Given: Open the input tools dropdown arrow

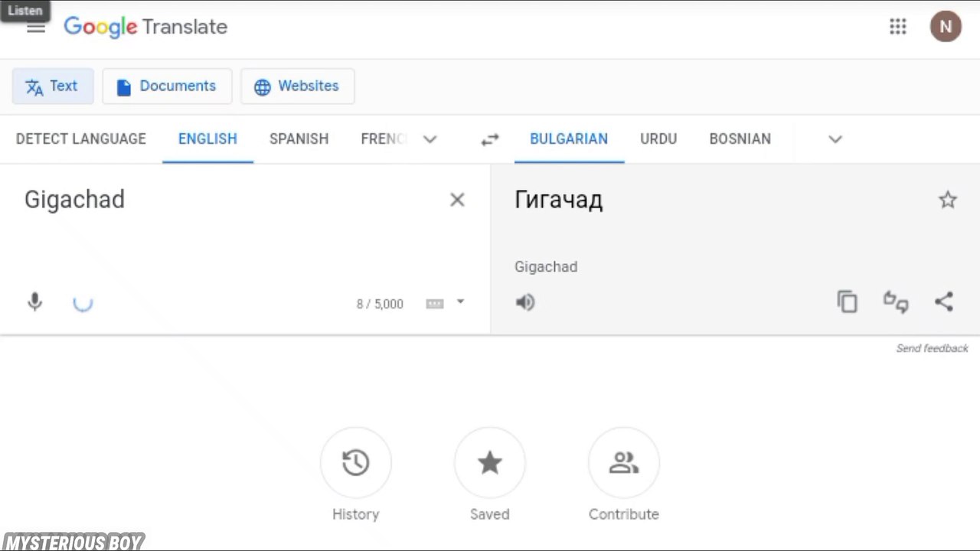Looking at the screenshot, I should pos(460,302).
